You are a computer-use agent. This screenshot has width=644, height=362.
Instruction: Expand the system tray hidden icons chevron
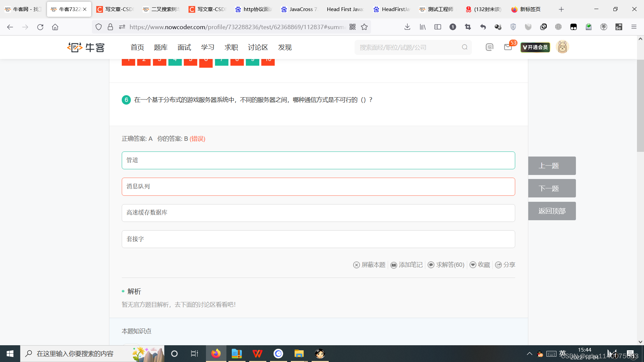529,354
